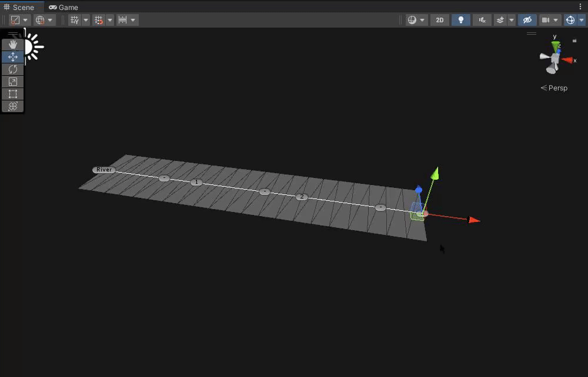The width and height of the screenshot is (588, 377).
Task: Click the grid snapping magnet icon
Action: coord(99,20)
